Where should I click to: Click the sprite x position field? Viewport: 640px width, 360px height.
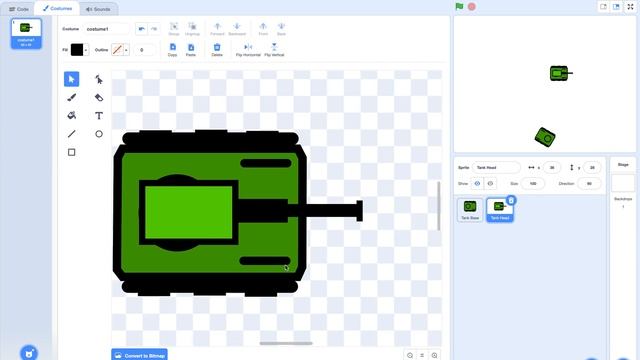(x=552, y=167)
